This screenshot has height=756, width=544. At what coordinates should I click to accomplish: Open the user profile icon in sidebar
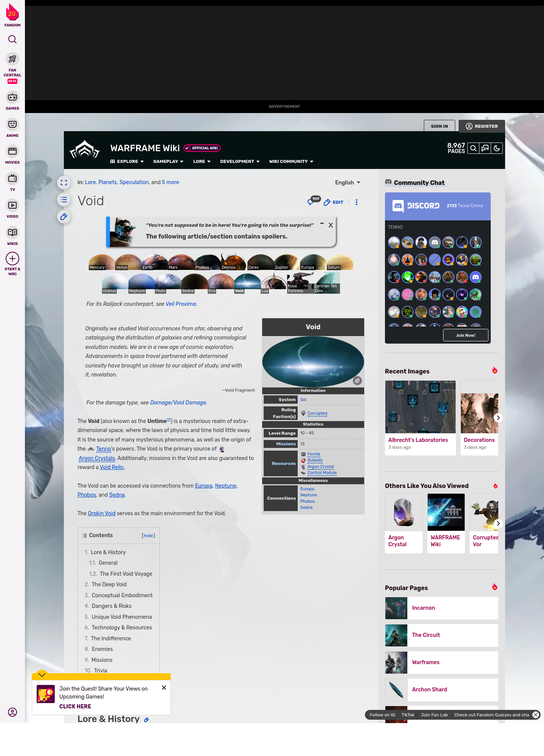12,712
